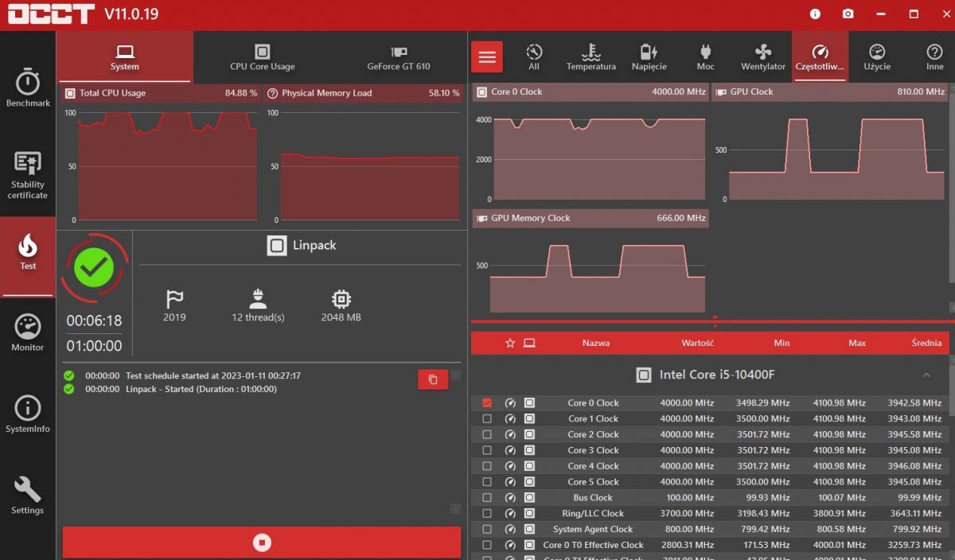Sort by Min column header
This screenshot has width=955, height=560.
(x=782, y=343)
